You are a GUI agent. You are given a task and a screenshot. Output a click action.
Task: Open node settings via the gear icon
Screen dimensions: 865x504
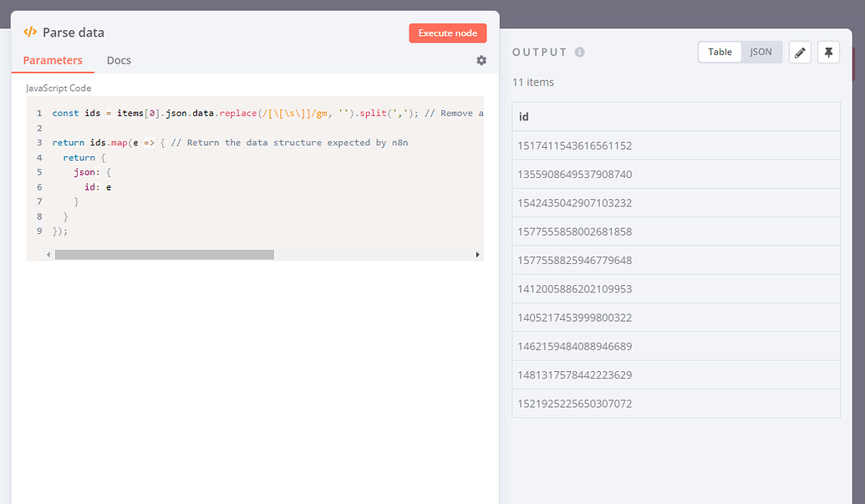(481, 60)
